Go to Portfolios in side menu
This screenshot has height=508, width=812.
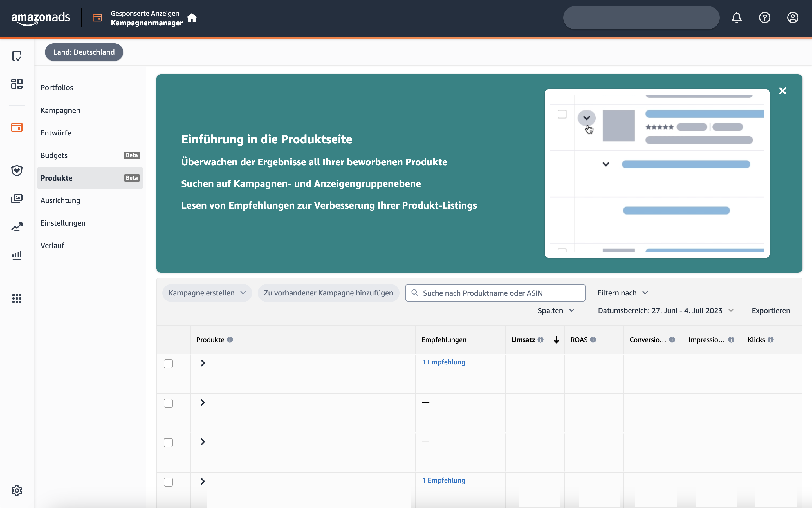[x=57, y=87]
